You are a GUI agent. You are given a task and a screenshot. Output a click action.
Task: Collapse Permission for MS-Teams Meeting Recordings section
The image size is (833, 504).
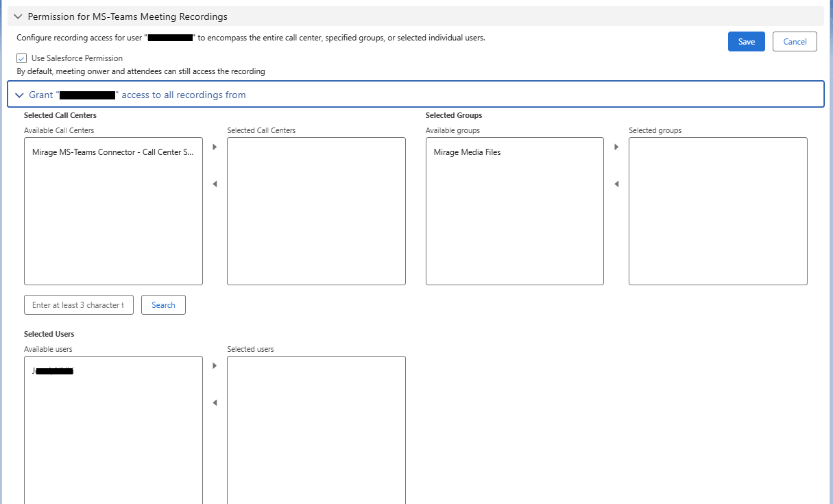point(19,16)
